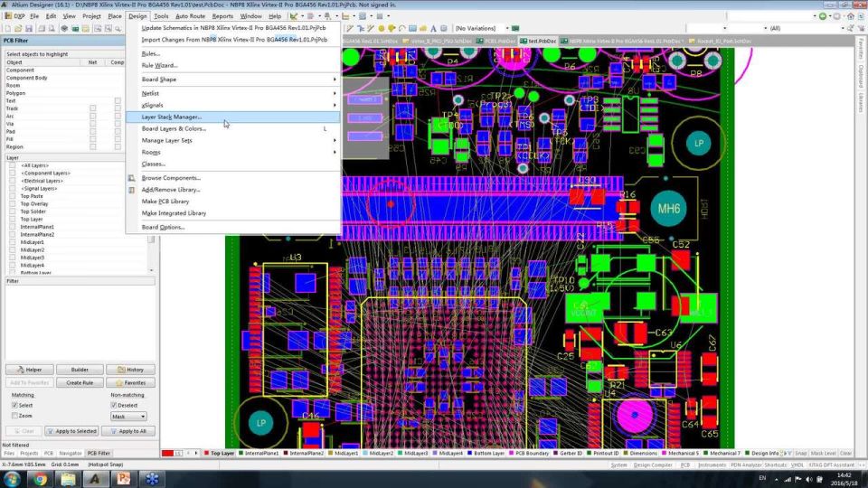868x488 pixels.
Task: Check the <All Layers> layer checkbox
Action: 12,165
